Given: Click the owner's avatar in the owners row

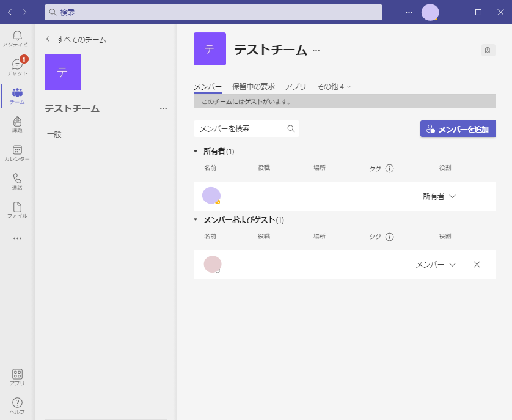Looking at the screenshot, I should pyautogui.click(x=211, y=196).
